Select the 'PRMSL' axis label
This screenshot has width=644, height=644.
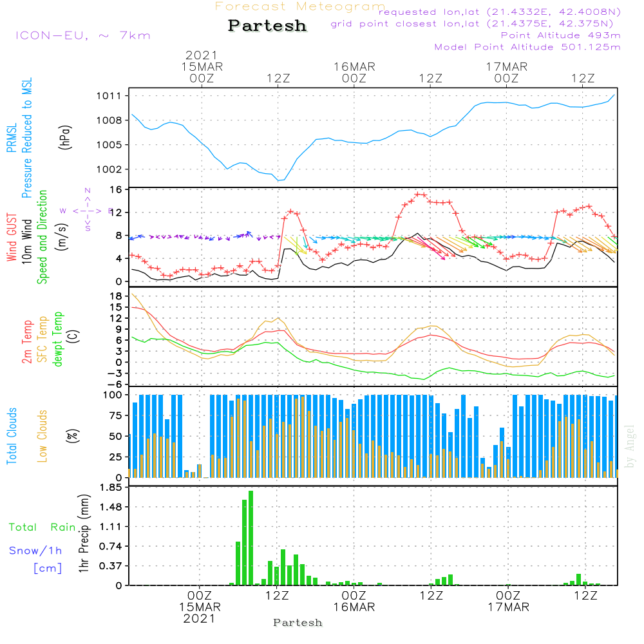click(x=12, y=138)
